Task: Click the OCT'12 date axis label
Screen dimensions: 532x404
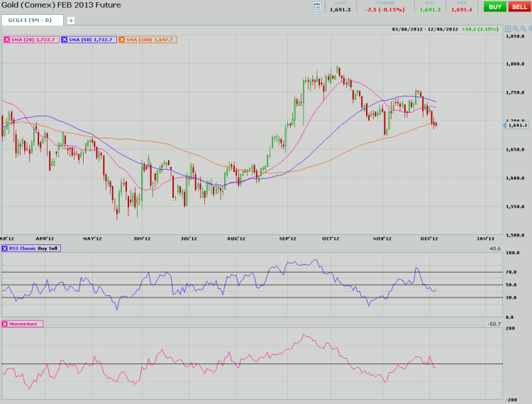Action: (331, 239)
